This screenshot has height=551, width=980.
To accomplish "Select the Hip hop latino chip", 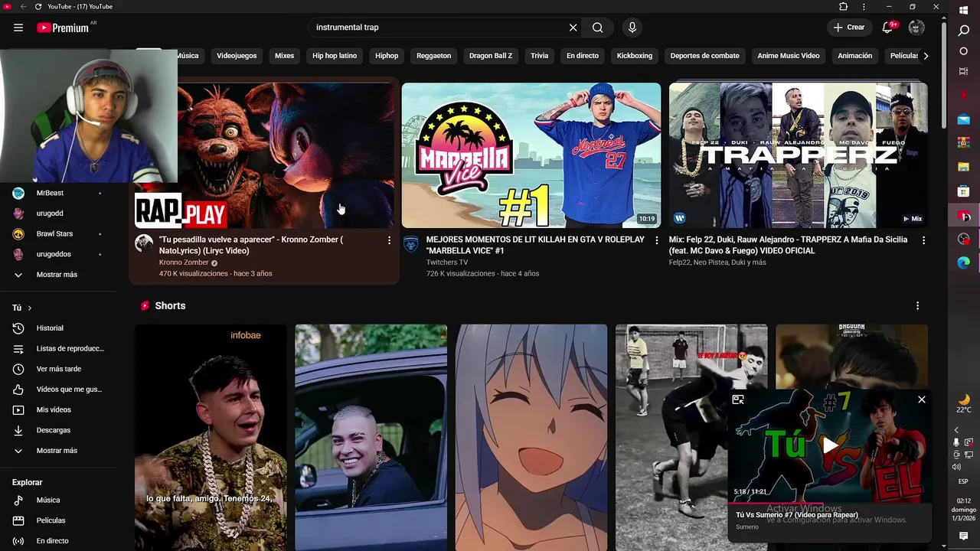I will (335, 56).
